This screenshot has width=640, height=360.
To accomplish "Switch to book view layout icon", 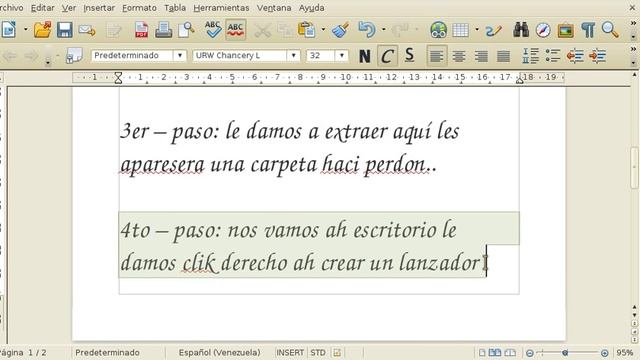I will (x=510, y=352).
